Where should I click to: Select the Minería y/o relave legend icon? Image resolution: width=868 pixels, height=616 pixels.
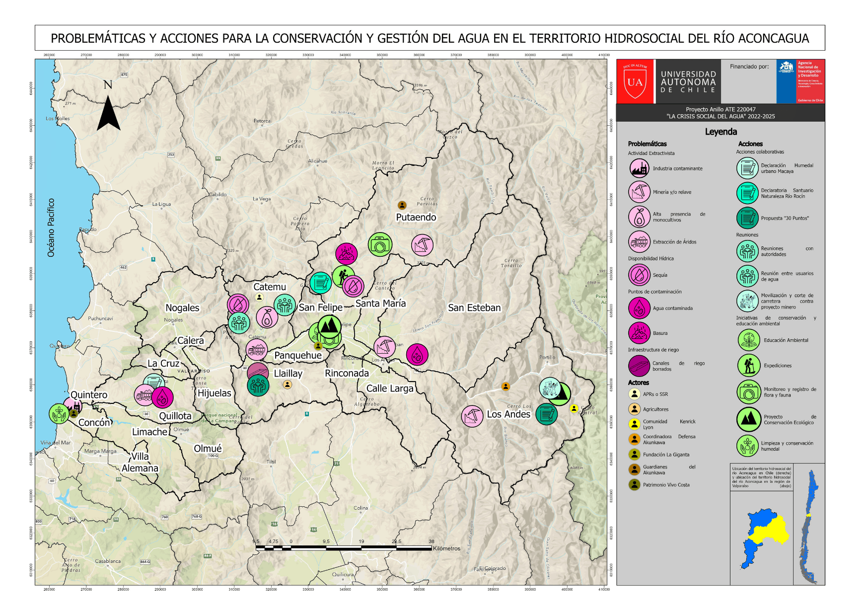tap(639, 192)
